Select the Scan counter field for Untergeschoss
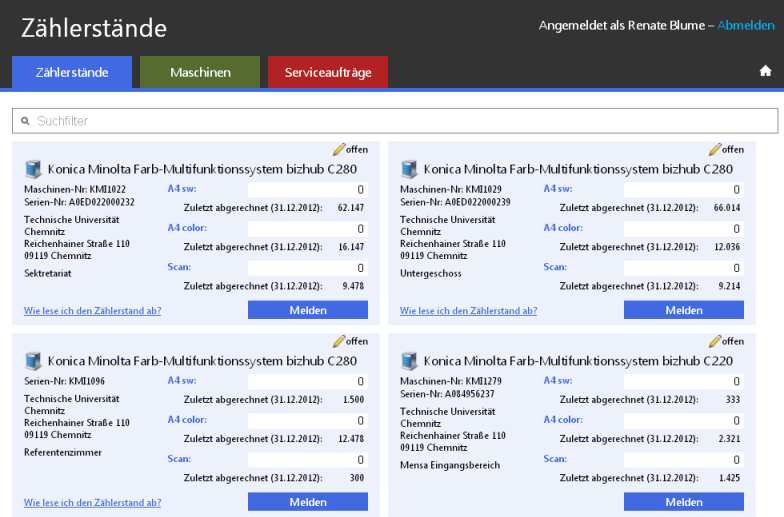The image size is (784, 517). [683, 267]
